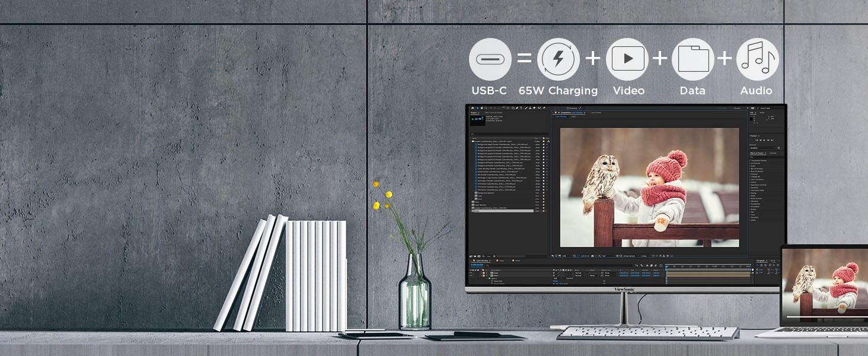
Task: Click the Home icon in After Effects toolbar
Action: click(471, 108)
